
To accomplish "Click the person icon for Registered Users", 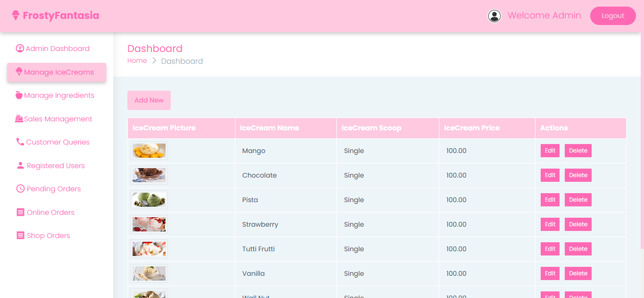I will 20,166.
